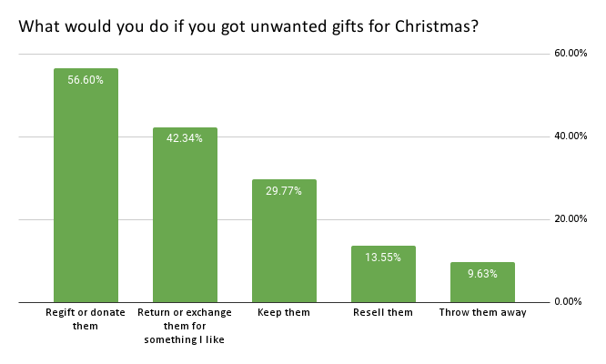Viewport: 606px width, 364px height.
Task: Select the 40.00% y-axis label
Action: pyautogui.click(x=571, y=136)
